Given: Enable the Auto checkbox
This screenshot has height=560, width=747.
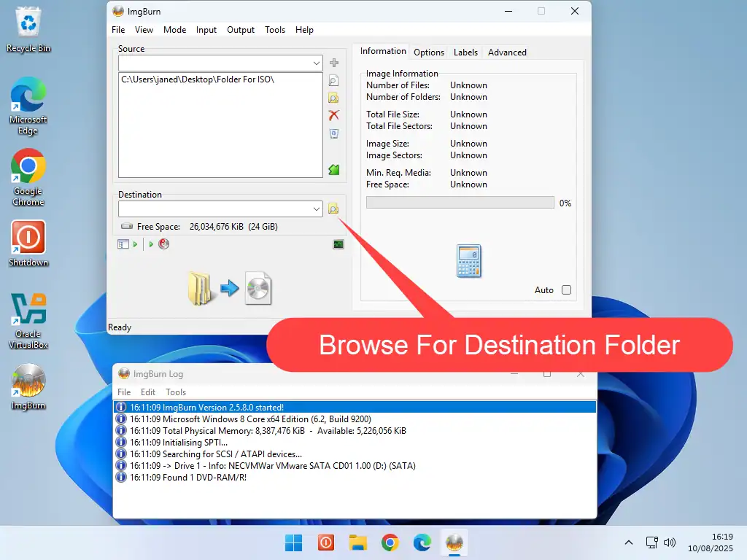Looking at the screenshot, I should [566, 290].
